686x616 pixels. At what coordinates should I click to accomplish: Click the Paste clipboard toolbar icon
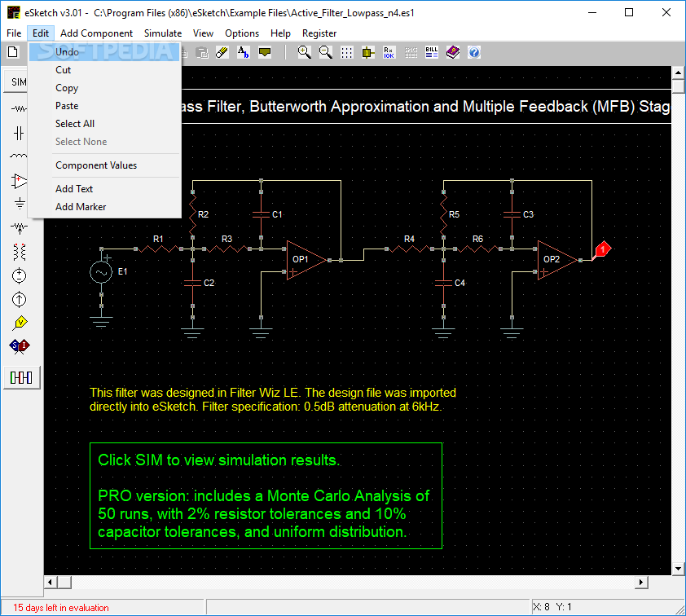(x=202, y=52)
